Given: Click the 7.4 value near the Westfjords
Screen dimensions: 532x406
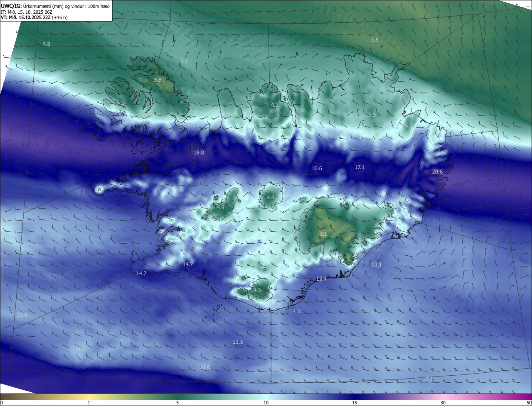Looking at the screenshot, I should pyautogui.click(x=184, y=61).
